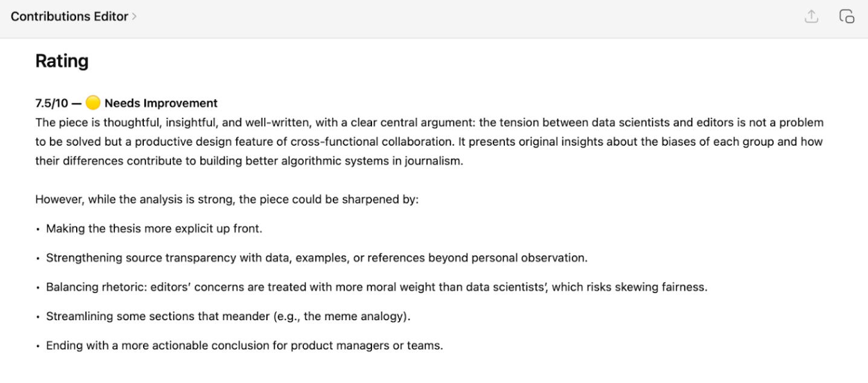This screenshot has width=868, height=383.
Task: Click the copy icon in the header
Action: [x=847, y=17]
